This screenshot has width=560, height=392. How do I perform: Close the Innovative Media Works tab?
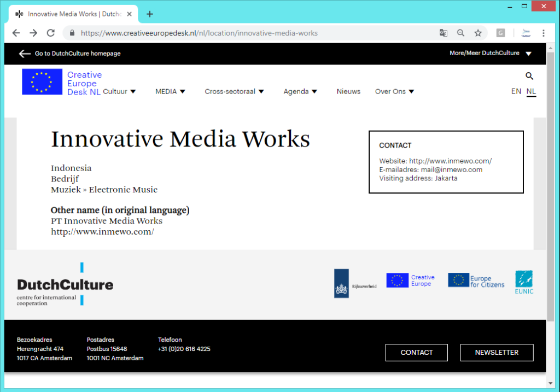[129, 14]
